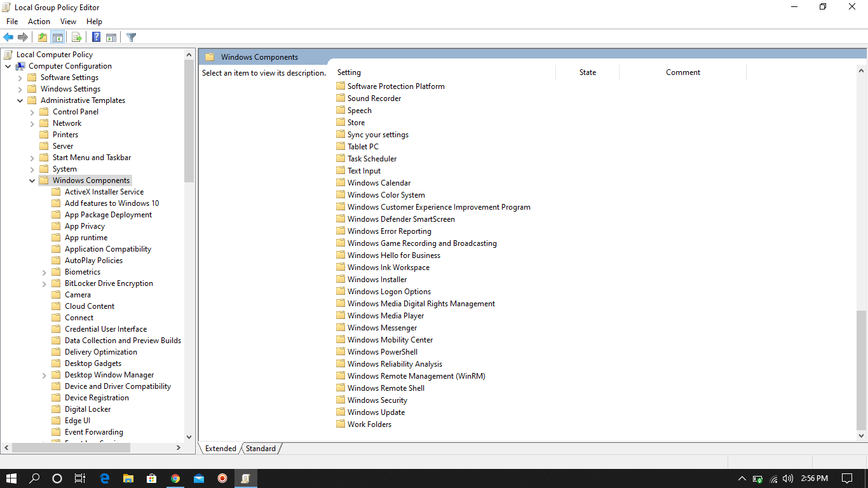Click the Forward arrow toolbar button
868x488 pixels.
[x=23, y=37]
